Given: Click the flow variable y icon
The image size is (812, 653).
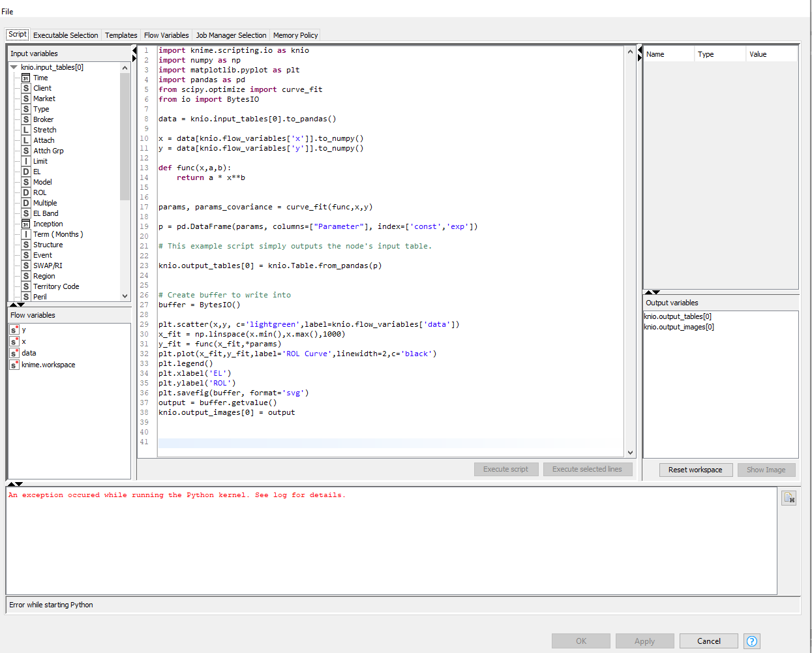Looking at the screenshot, I should (14, 329).
